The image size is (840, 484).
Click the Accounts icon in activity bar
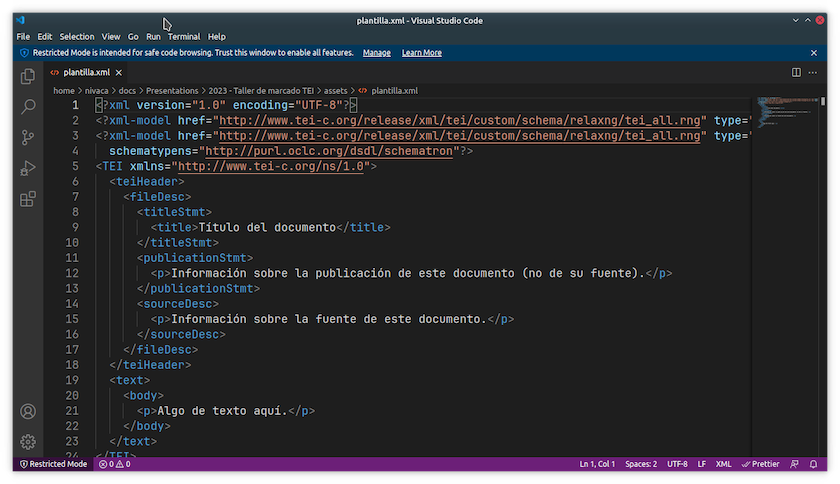[x=28, y=412]
